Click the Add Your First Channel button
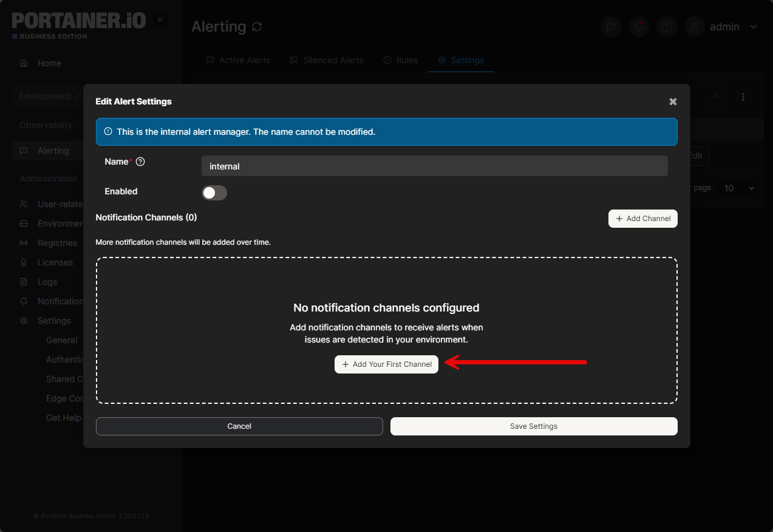The image size is (773, 532). 386,364
